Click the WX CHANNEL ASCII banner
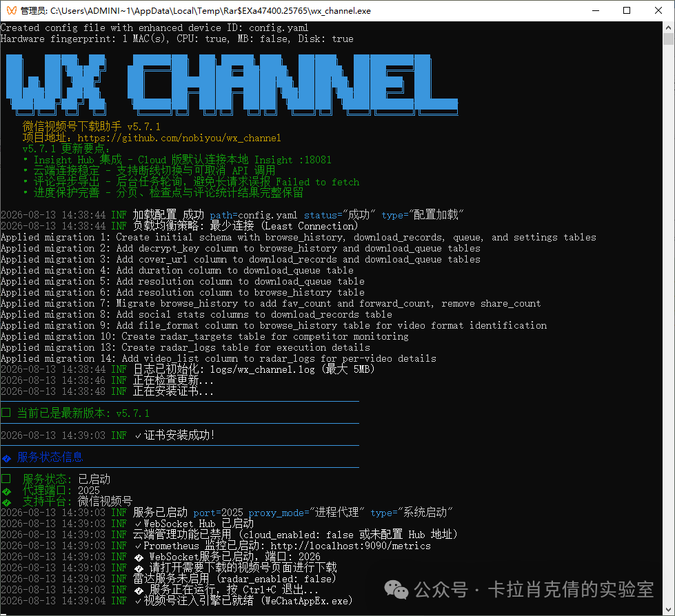 coord(232,85)
